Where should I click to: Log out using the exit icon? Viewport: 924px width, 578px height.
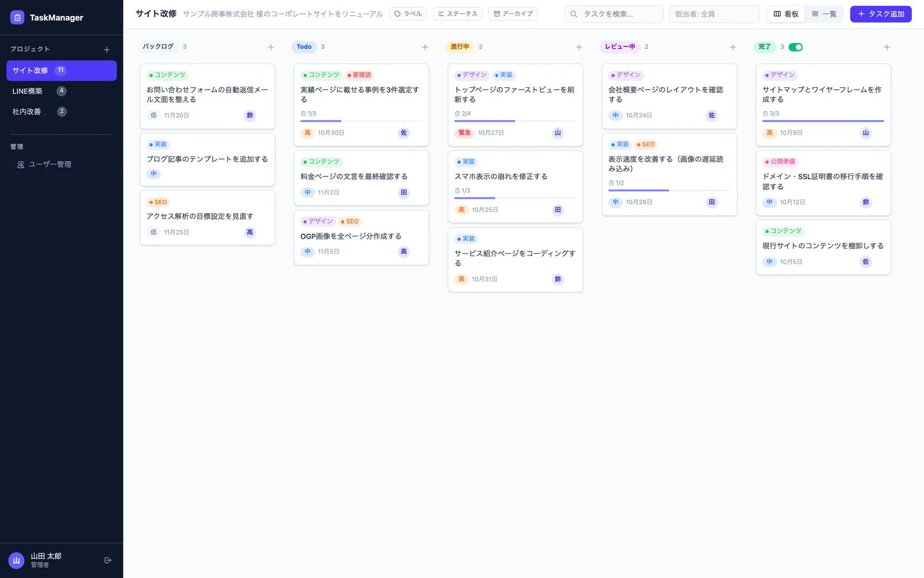108,560
